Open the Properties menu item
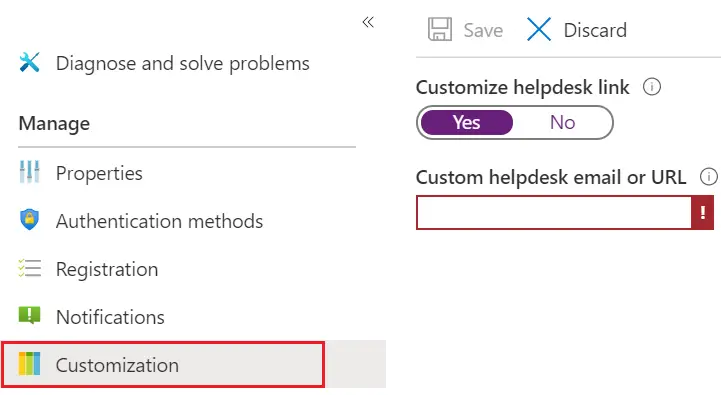Screen dimensions: 721x395 [99, 173]
